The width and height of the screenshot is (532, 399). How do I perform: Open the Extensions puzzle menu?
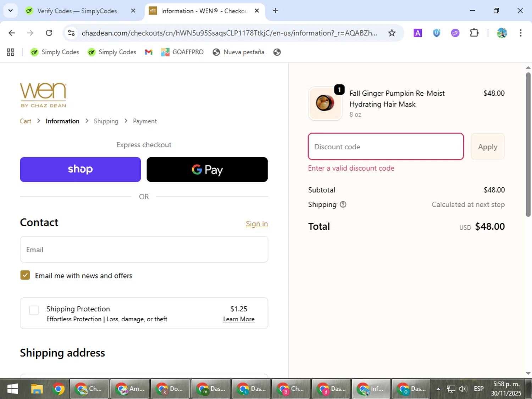point(474,33)
